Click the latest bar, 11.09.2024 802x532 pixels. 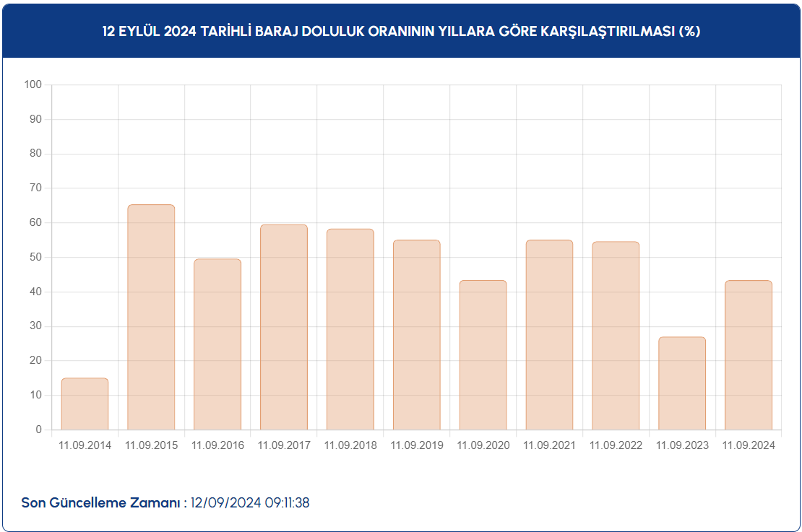[749, 355]
